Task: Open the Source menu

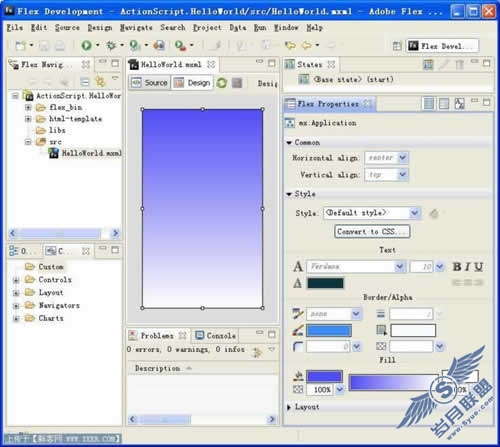Action: (67, 28)
